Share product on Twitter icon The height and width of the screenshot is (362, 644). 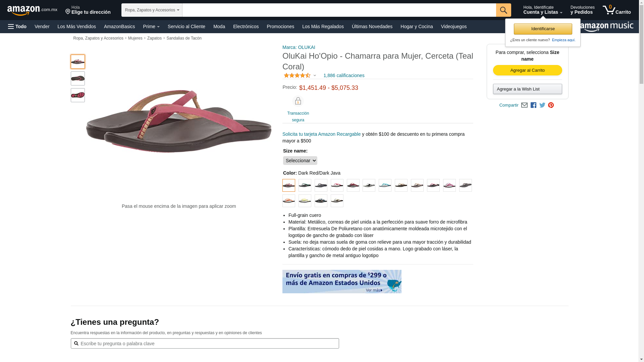[542, 105]
